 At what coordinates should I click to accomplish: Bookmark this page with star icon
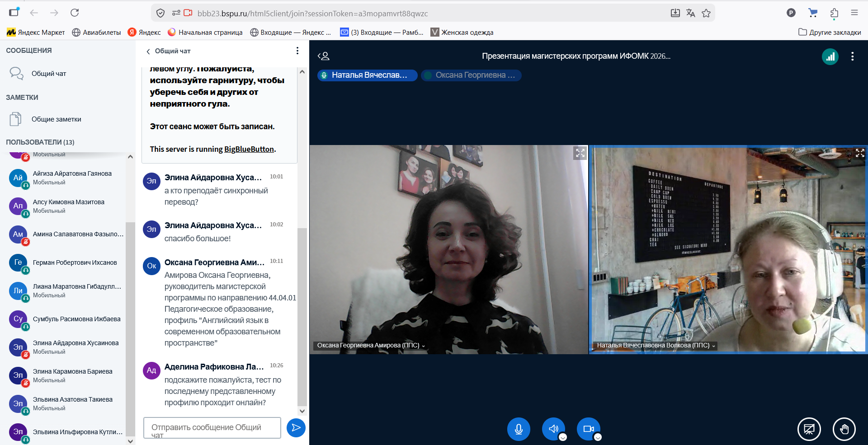(706, 13)
